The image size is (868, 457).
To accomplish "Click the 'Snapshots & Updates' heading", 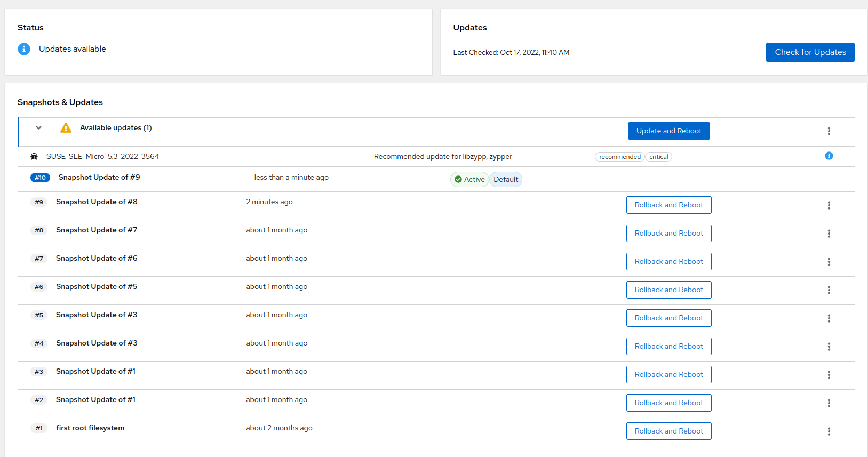I will point(60,102).
